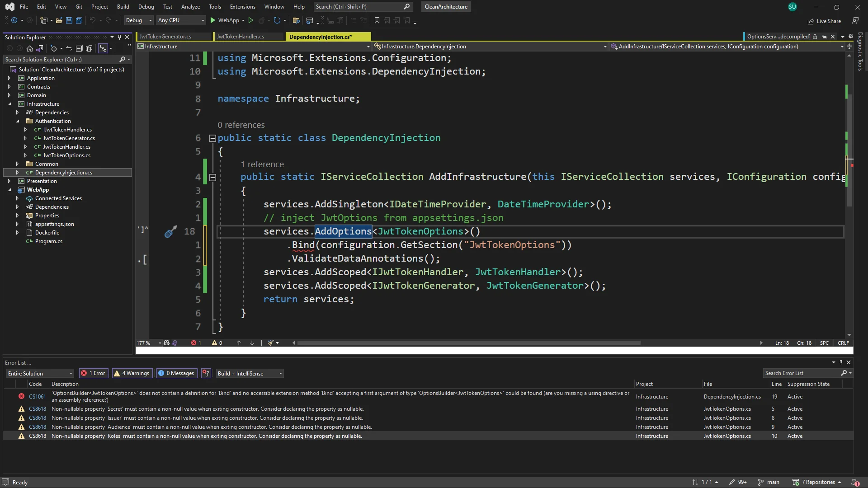Open the Debug configuration dropdown

pyautogui.click(x=139, y=20)
